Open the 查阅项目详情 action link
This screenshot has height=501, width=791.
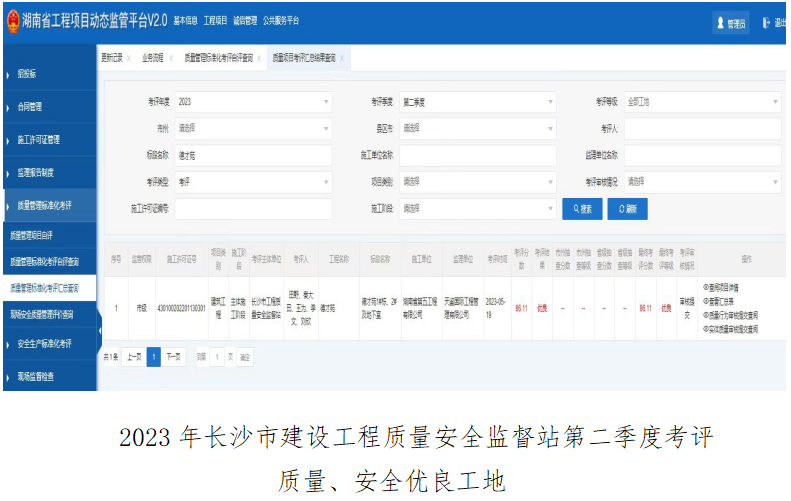(x=720, y=288)
